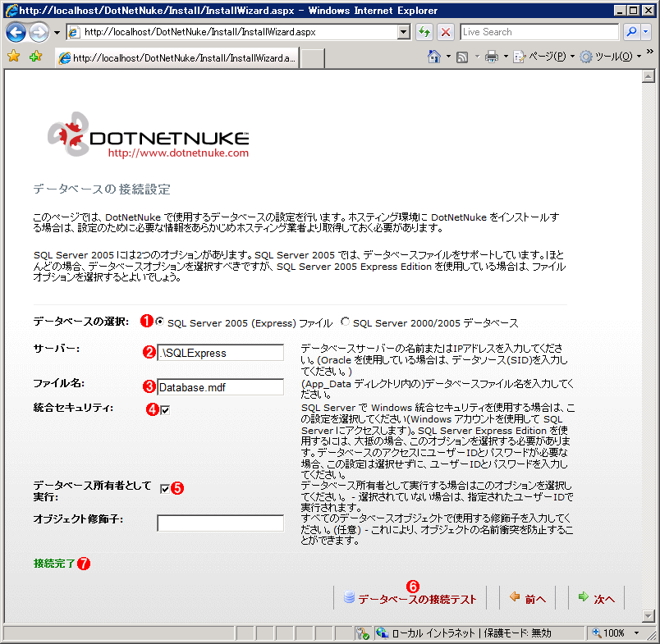This screenshot has height=644, width=660.
Task: Click the RSS feeds icon
Action: [x=462, y=57]
